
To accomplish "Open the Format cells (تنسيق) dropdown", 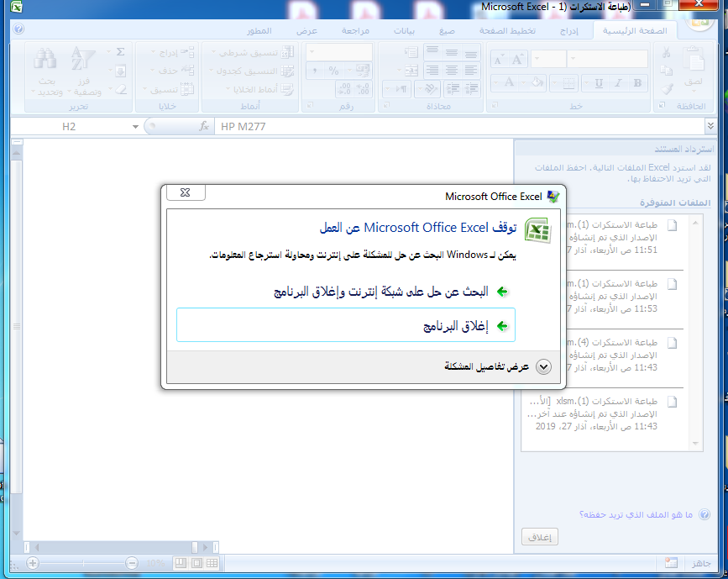I will click(x=168, y=89).
